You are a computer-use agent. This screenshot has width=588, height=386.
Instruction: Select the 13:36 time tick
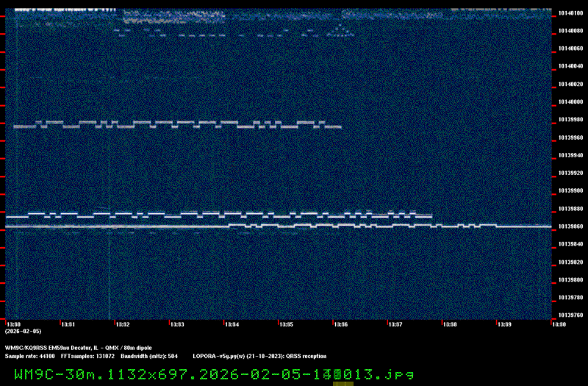click(x=341, y=324)
